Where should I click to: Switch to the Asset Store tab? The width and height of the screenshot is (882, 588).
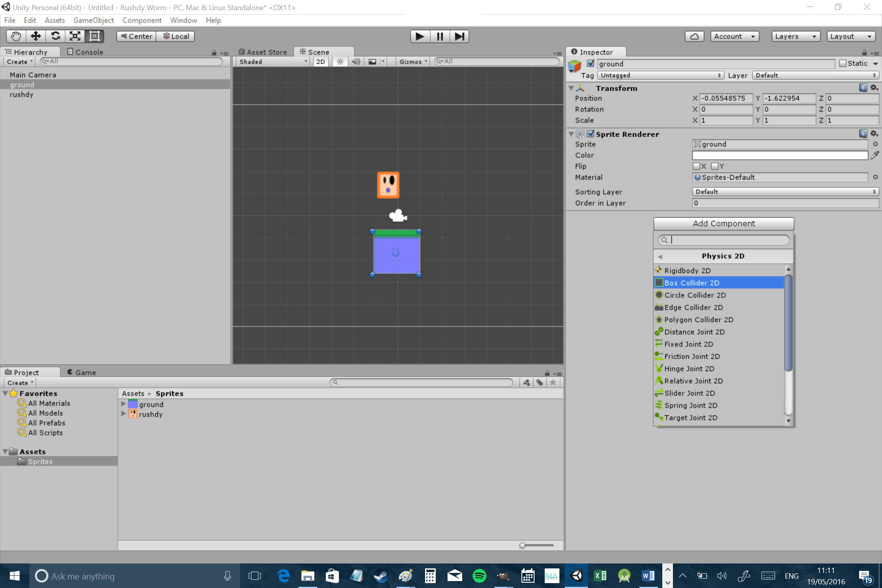point(263,52)
